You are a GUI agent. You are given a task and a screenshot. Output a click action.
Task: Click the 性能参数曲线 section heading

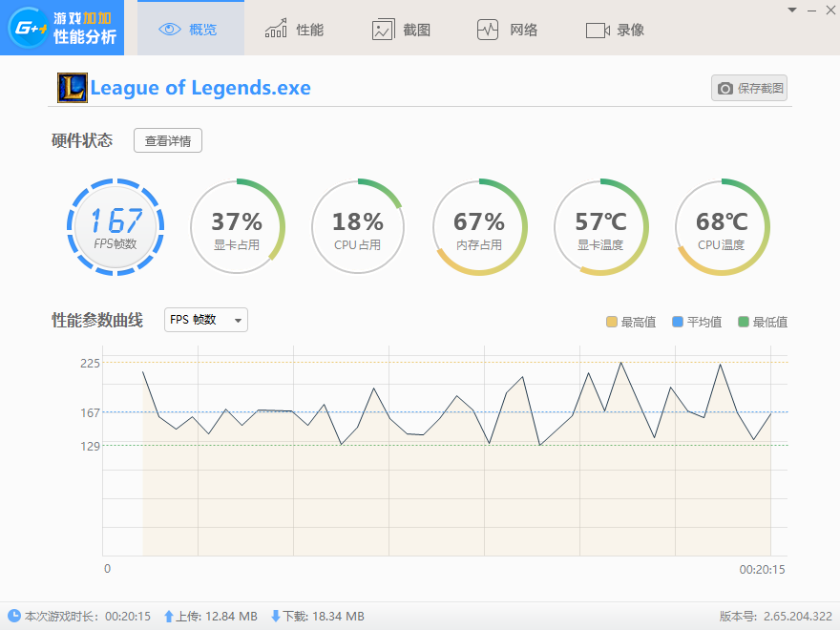[x=97, y=321]
